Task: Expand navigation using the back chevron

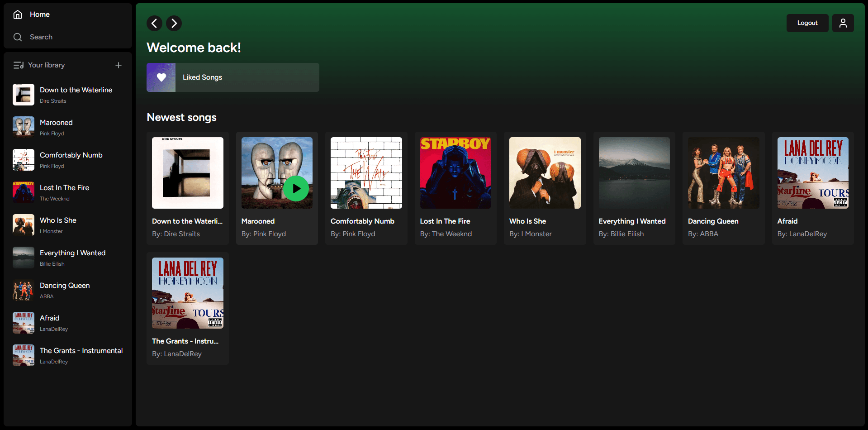Action: click(154, 23)
